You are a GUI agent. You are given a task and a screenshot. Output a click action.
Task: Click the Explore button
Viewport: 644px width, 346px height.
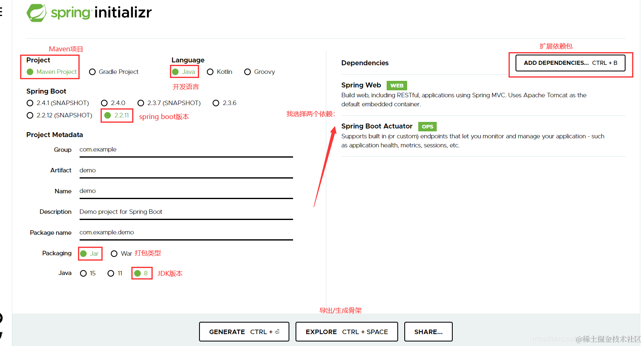coord(347,332)
